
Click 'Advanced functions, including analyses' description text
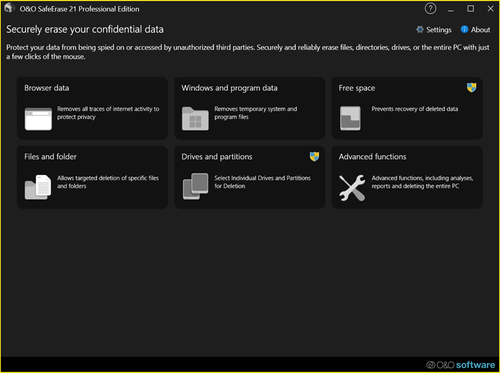[x=422, y=182]
